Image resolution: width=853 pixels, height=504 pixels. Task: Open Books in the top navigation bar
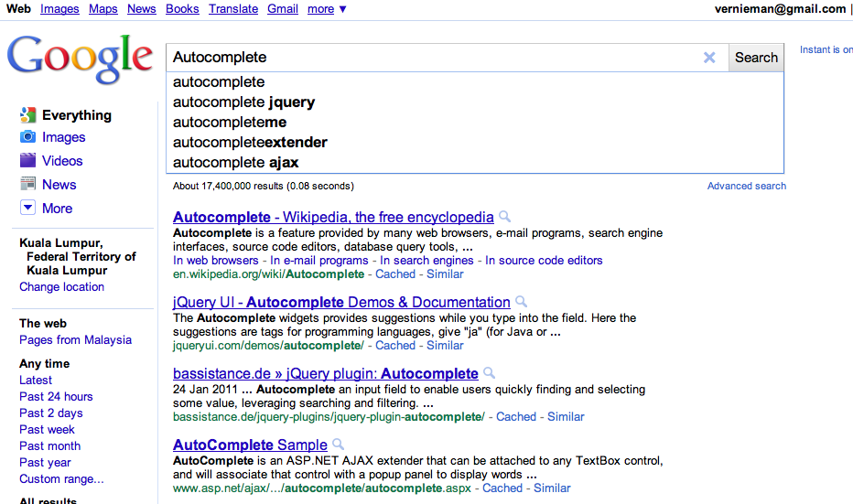(182, 9)
